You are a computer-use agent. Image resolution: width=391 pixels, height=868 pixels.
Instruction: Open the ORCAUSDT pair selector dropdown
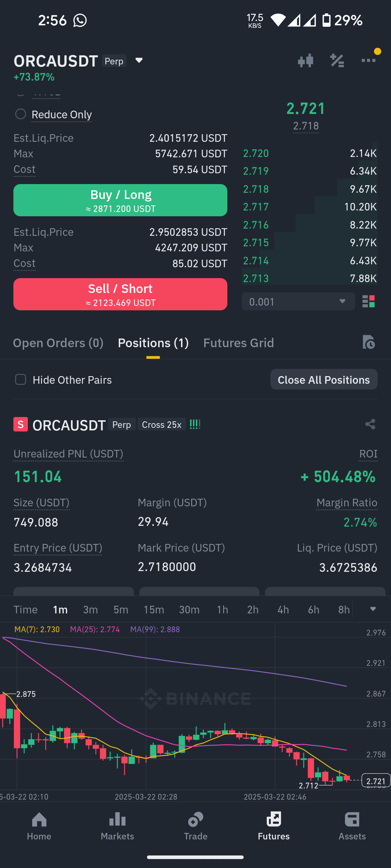(139, 61)
